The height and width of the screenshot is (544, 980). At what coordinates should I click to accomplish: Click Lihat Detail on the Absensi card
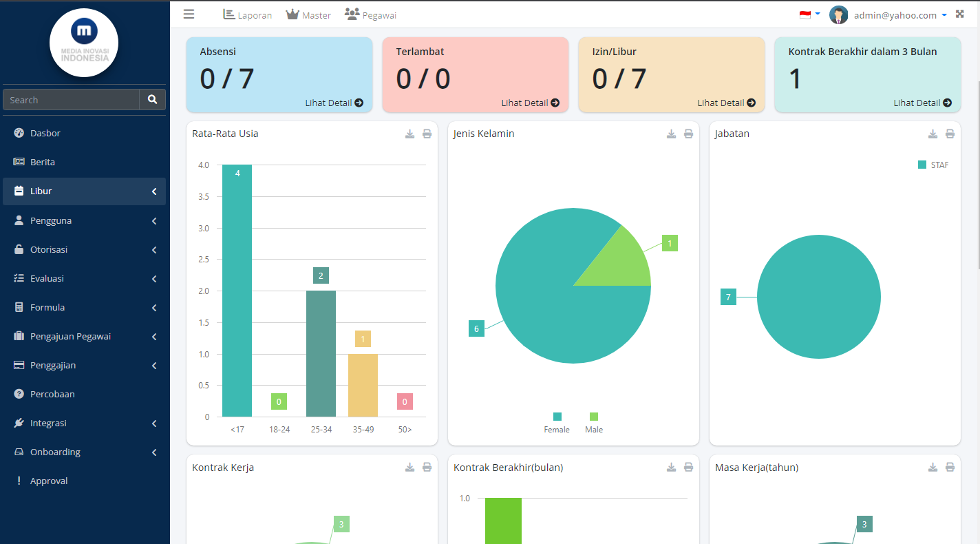point(334,103)
